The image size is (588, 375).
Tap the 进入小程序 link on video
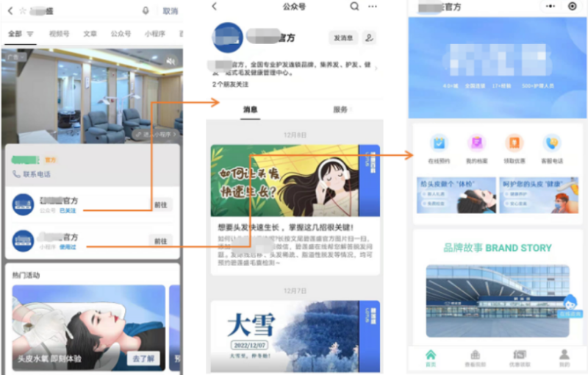click(155, 135)
